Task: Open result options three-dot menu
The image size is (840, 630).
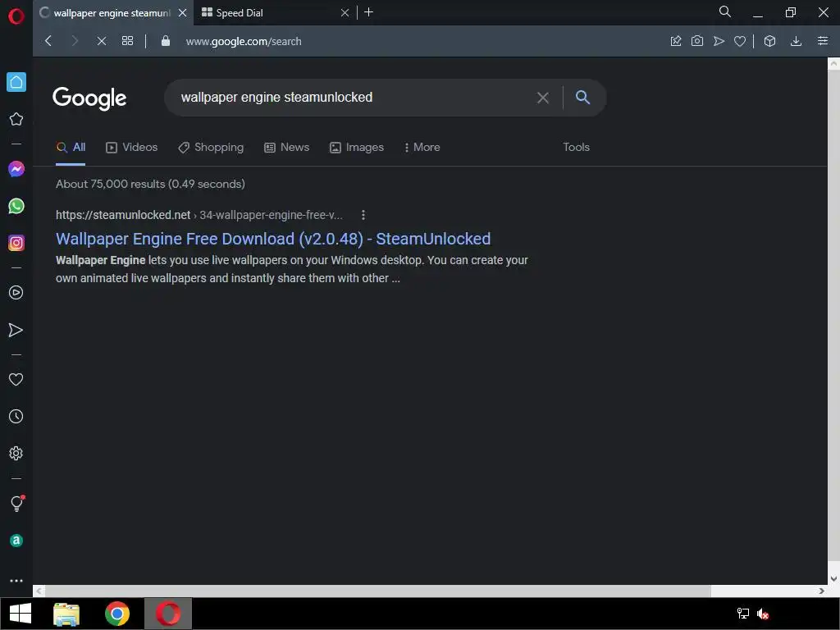Action: pyautogui.click(x=363, y=215)
